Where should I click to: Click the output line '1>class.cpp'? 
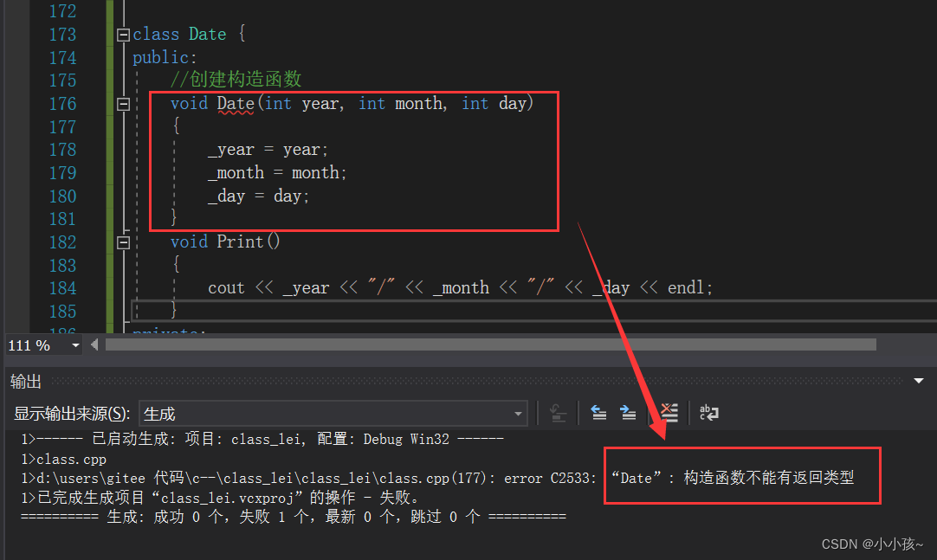[x=64, y=459]
